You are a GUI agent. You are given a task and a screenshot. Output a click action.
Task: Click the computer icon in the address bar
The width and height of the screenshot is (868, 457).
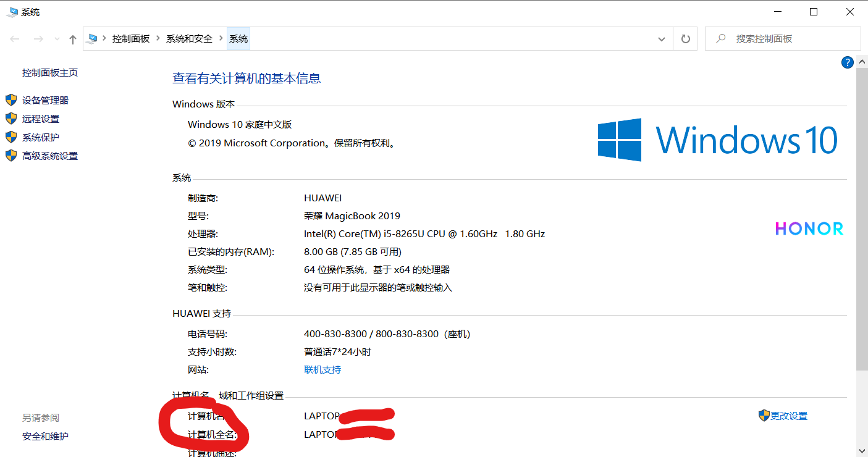[x=93, y=39]
